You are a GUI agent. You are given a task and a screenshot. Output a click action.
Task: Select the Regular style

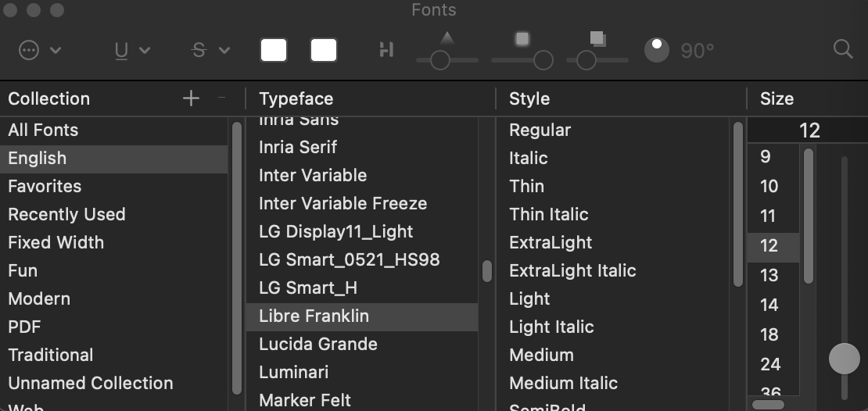613,130
